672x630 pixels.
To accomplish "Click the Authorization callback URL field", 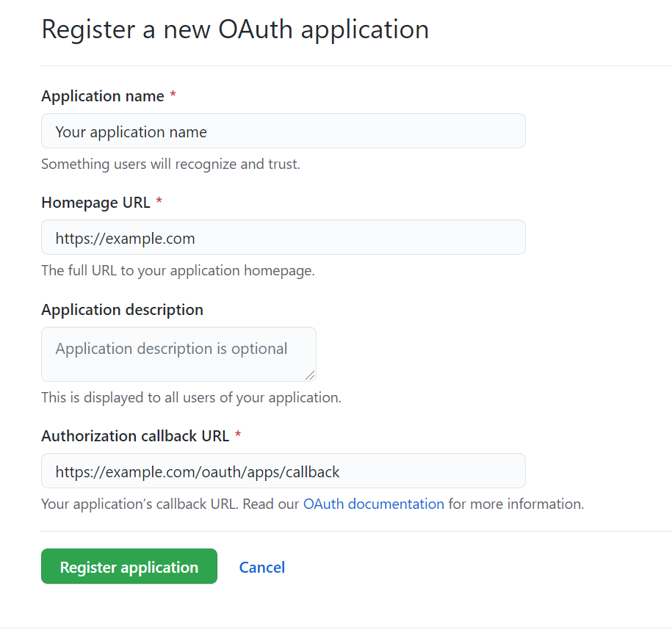I will point(283,471).
